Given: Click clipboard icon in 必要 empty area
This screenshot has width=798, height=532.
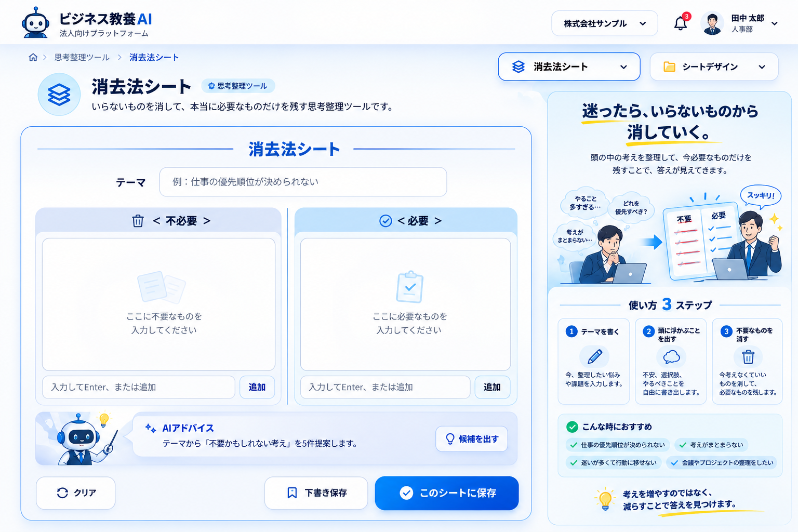Looking at the screenshot, I should pyautogui.click(x=410, y=287).
